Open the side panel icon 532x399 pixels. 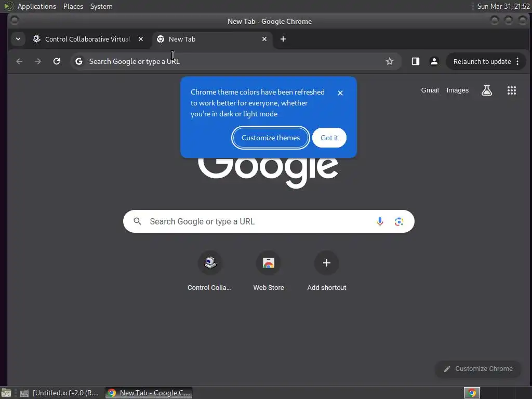click(416, 61)
